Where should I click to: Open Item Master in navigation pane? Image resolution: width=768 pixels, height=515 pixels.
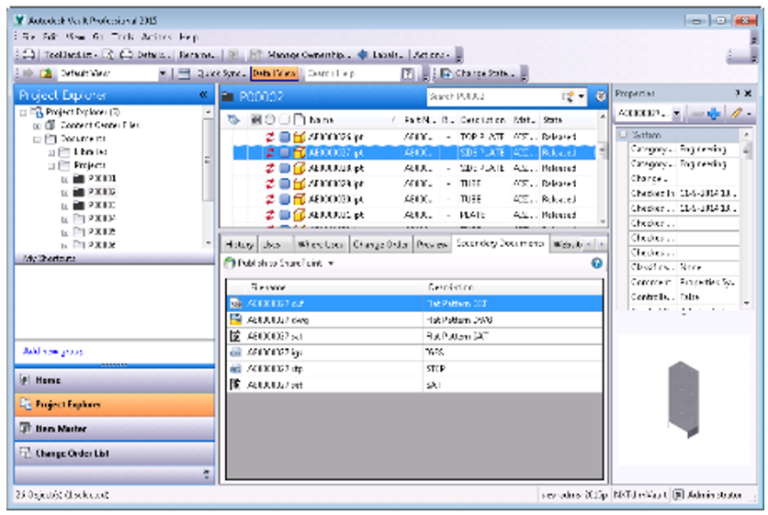(x=115, y=429)
